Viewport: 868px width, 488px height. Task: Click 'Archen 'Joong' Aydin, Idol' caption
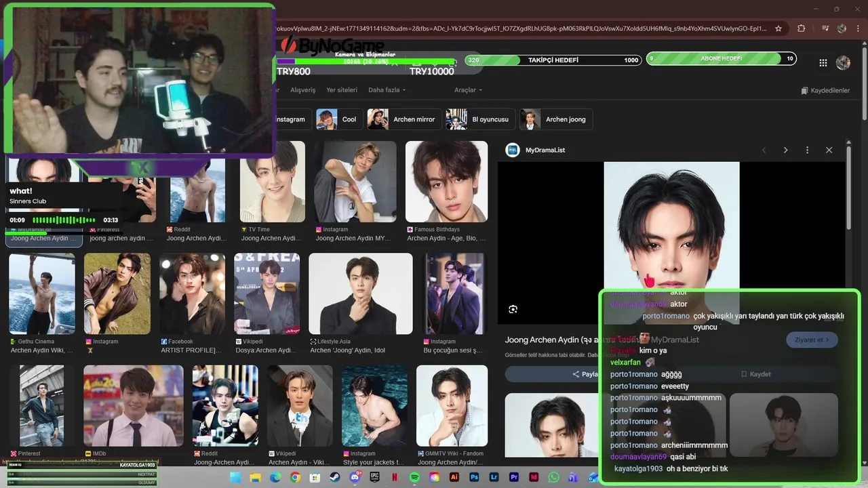point(347,350)
